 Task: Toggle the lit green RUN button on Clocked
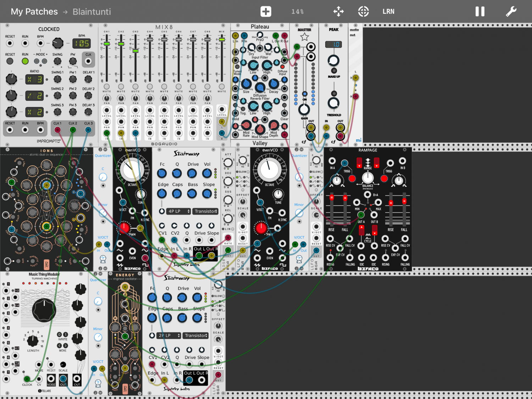tap(25, 61)
